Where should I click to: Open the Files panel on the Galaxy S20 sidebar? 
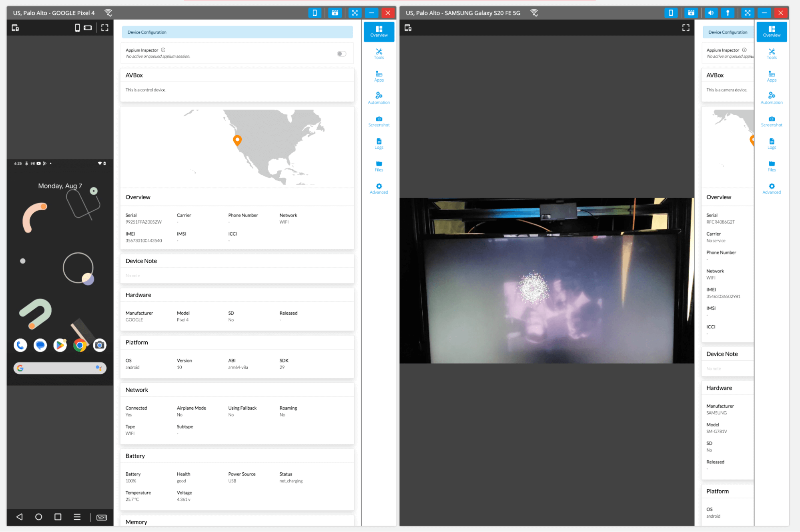771,166
